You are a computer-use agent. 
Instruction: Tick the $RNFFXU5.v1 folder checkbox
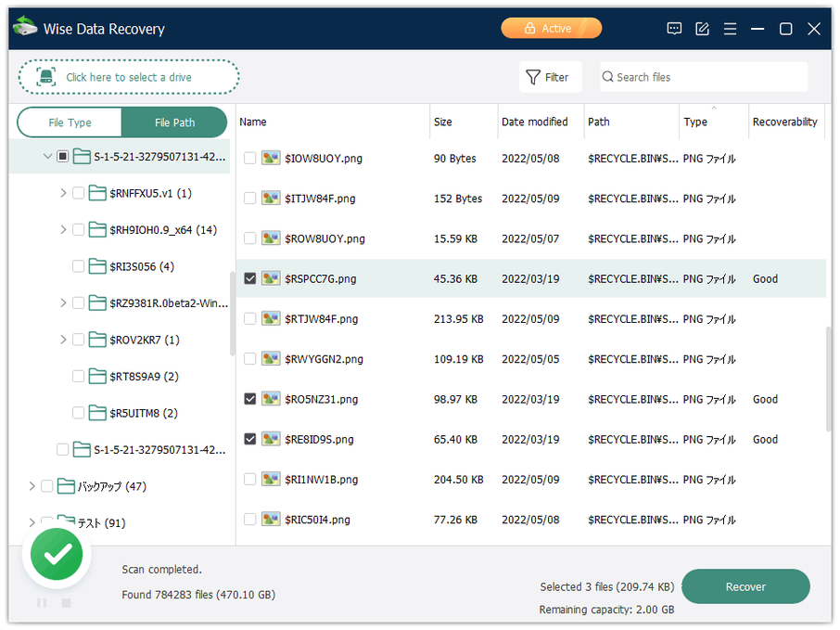click(78, 193)
